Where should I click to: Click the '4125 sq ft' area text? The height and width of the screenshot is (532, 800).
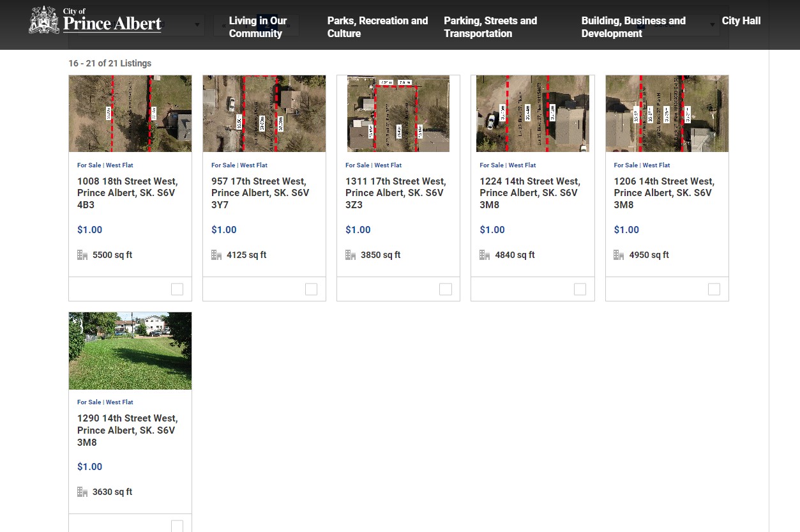tap(246, 255)
